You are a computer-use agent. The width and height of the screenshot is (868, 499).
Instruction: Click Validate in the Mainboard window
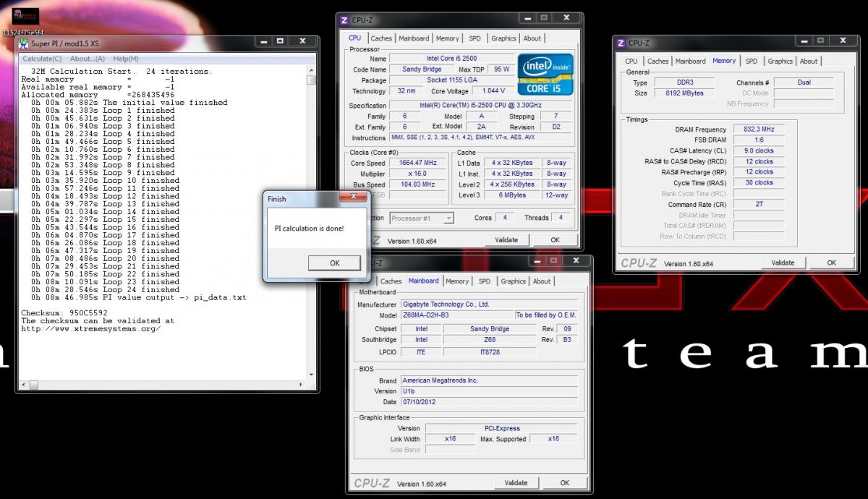pyautogui.click(x=516, y=483)
